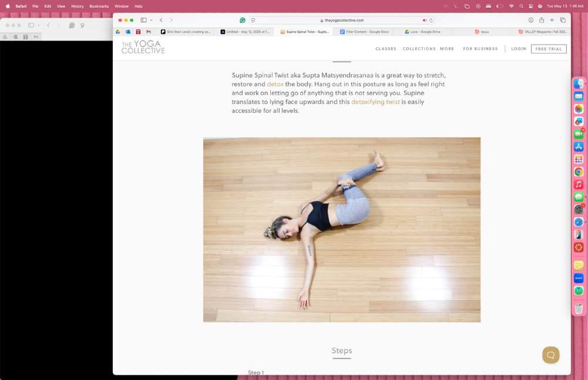Image resolution: width=588 pixels, height=380 pixels.
Task: Open the chat support bubble button
Action: click(550, 355)
